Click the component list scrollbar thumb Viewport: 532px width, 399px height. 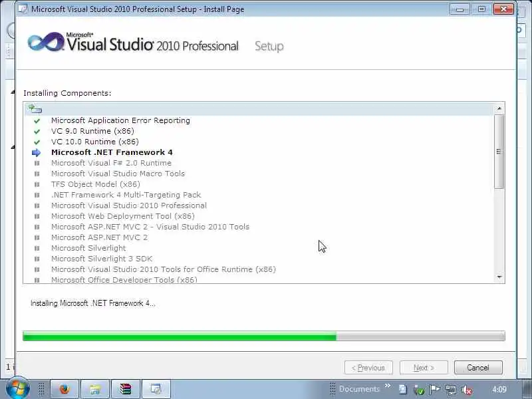pos(499,152)
